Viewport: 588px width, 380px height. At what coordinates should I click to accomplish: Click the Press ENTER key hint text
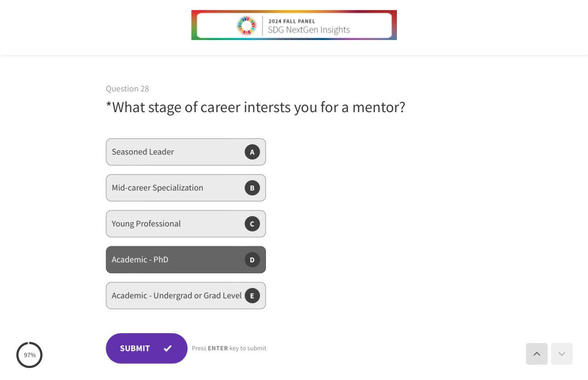tap(229, 348)
